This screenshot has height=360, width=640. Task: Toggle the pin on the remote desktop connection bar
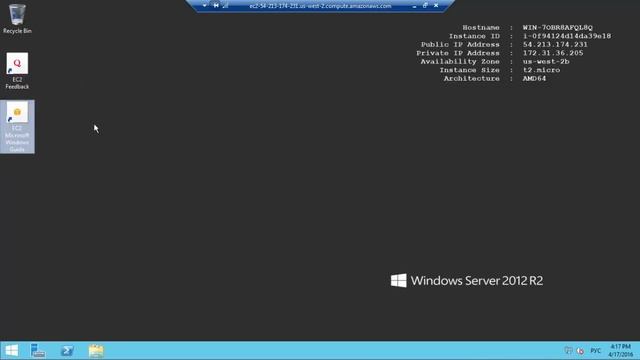coord(216,6)
